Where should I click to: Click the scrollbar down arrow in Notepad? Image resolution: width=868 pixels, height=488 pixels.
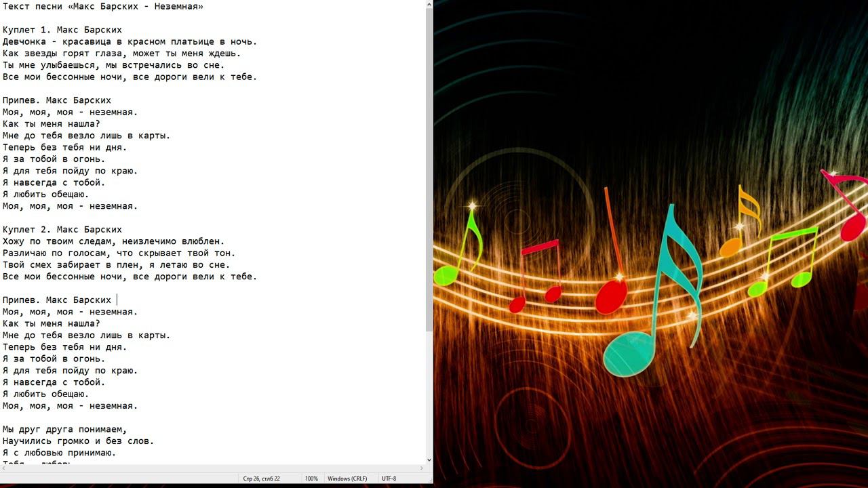coord(429,460)
